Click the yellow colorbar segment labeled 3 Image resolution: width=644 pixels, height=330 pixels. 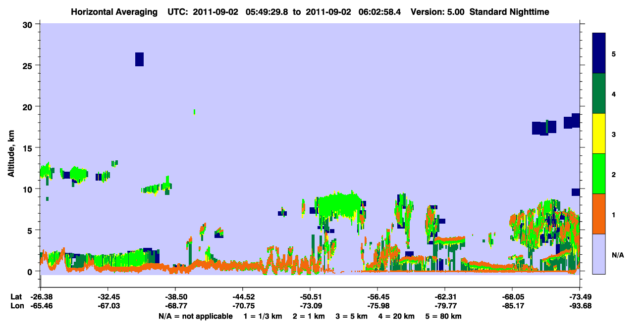[x=599, y=134]
